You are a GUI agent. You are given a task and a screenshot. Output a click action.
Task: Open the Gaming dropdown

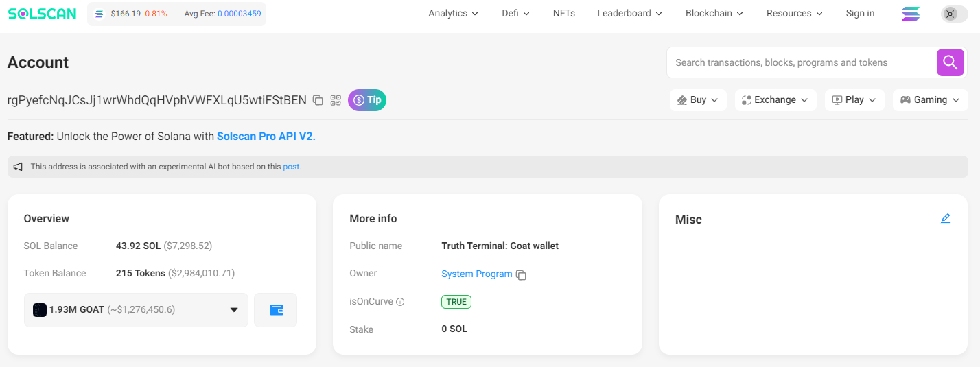coord(930,100)
